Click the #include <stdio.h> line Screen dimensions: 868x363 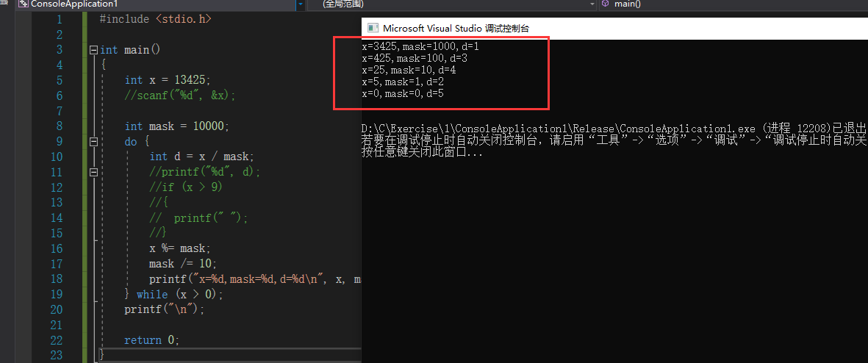click(x=155, y=19)
